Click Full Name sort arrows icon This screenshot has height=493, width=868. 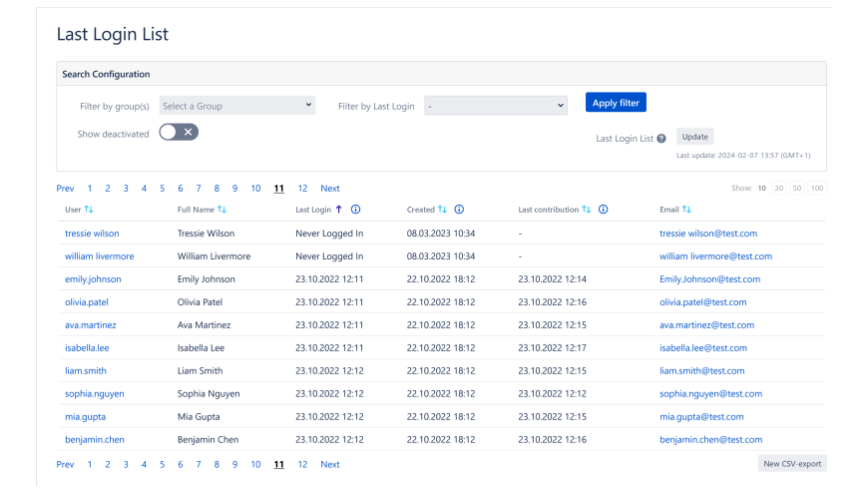tap(222, 210)
